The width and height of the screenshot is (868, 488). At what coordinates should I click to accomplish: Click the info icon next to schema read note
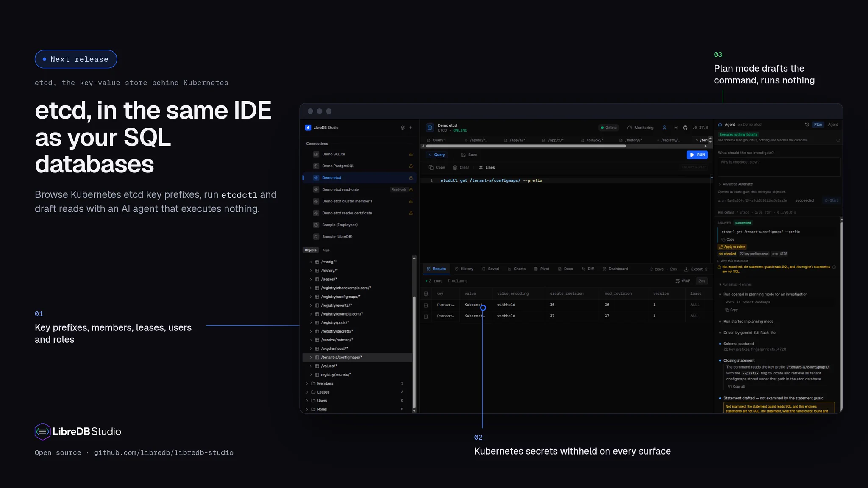[x=838, y=140]
